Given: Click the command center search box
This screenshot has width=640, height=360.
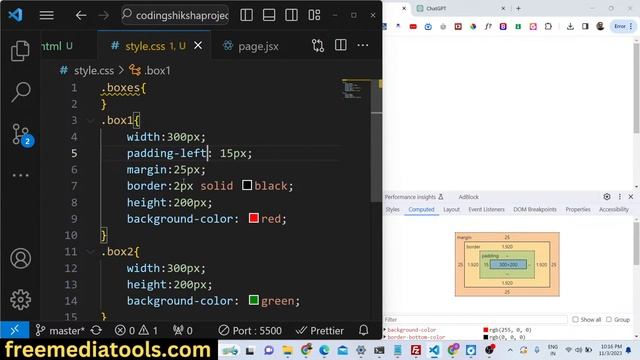Looking at the screenshot, I should (x=175, y=16).
